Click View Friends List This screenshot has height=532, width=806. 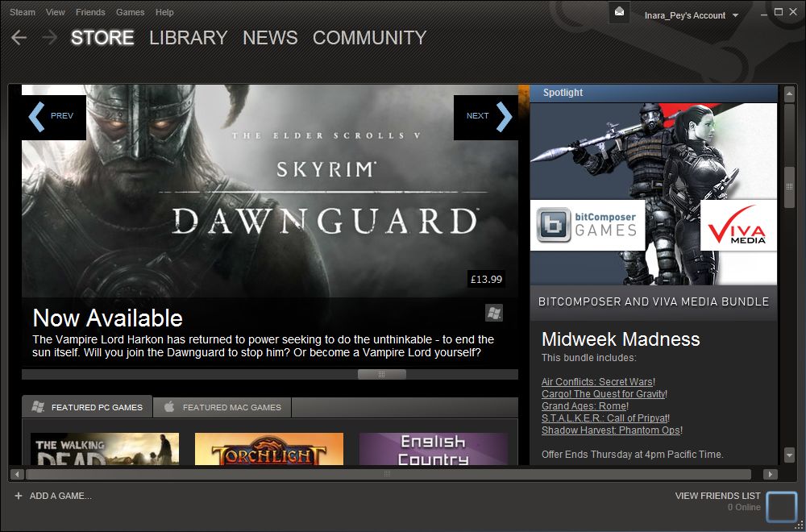pyautogui.click(x=717, y=496)
